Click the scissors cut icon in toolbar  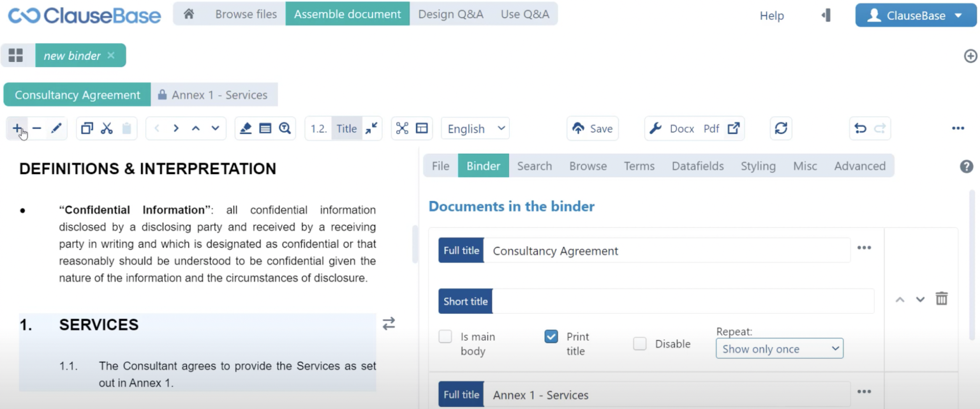click(x=107, y=128)
